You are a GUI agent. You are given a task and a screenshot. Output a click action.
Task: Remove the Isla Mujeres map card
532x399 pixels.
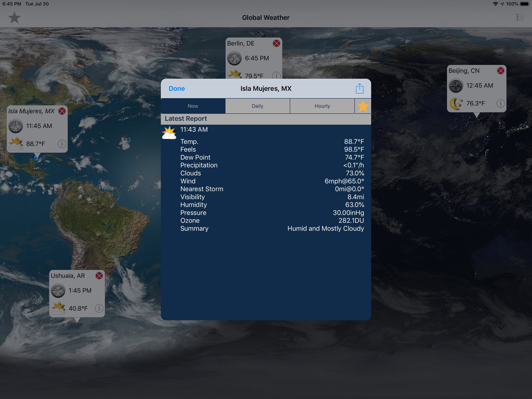(62, 111)
